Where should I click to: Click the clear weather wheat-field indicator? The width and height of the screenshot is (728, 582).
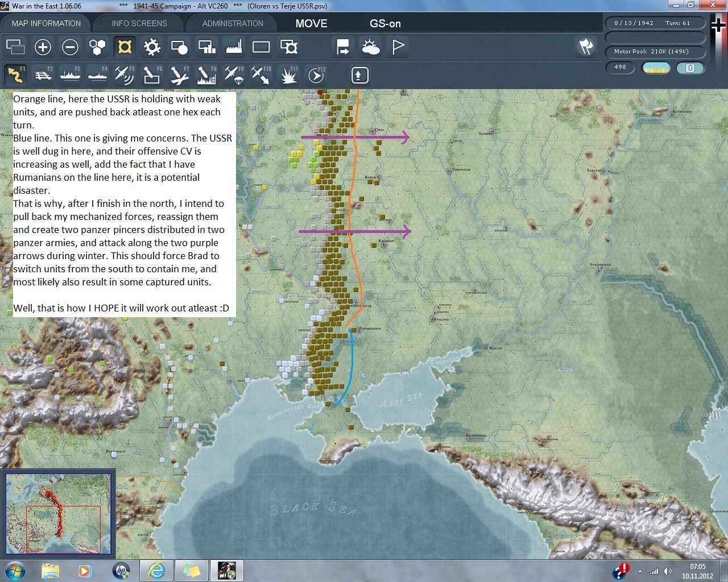(656, 68)
